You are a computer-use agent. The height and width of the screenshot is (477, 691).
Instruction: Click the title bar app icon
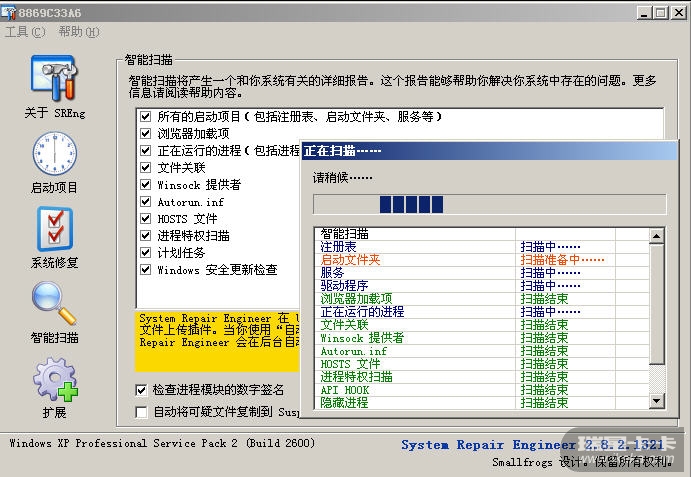(8, 12)
